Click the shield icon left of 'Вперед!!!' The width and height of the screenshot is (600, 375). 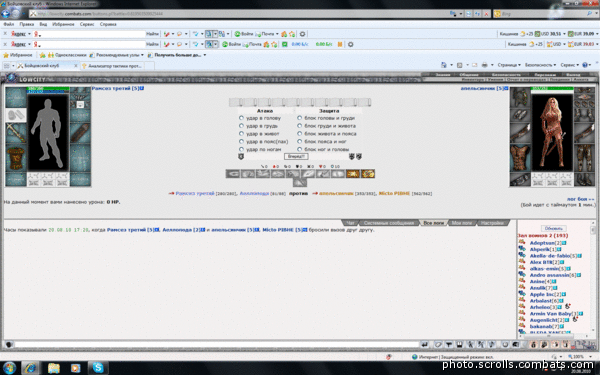[x=241, y=156]
